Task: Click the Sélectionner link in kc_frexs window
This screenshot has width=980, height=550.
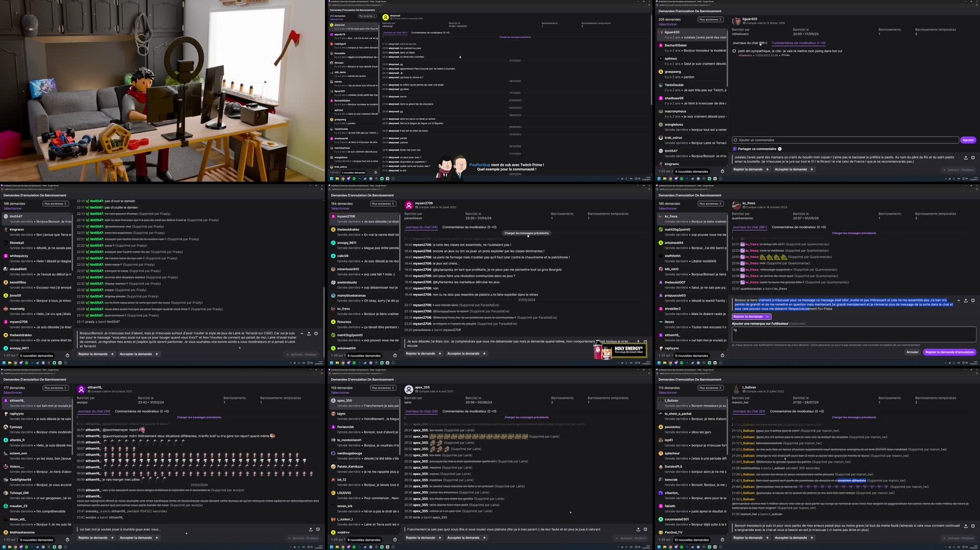Action: pyautogui.click(x=667, y=208)
